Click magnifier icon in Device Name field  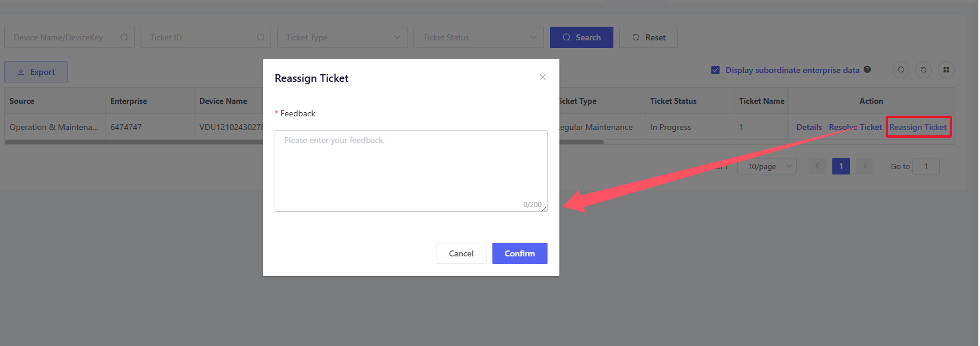point(124,37)
